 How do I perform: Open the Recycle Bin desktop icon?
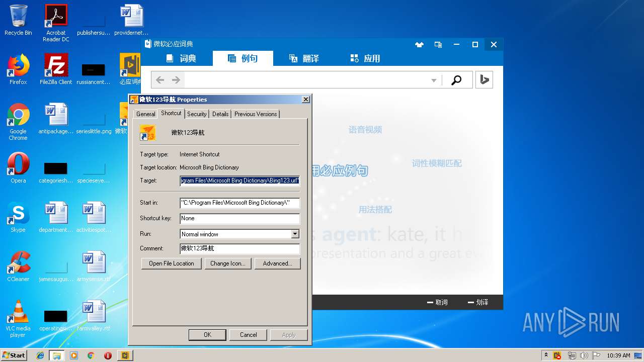(18, 20)
